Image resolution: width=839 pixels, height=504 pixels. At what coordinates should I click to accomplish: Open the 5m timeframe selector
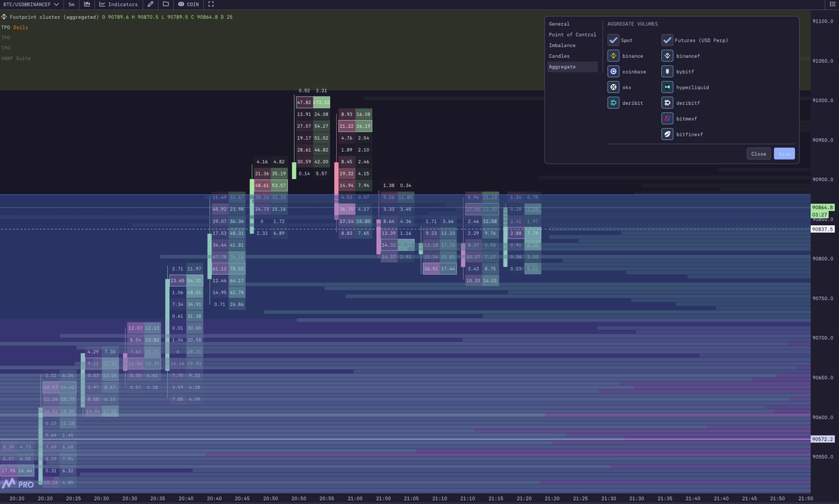(x=71, y=4)
